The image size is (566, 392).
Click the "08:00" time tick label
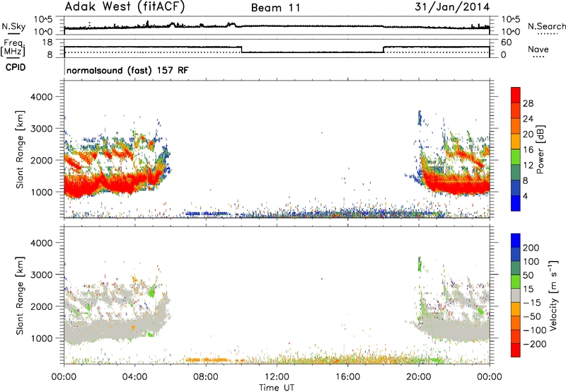206,377
